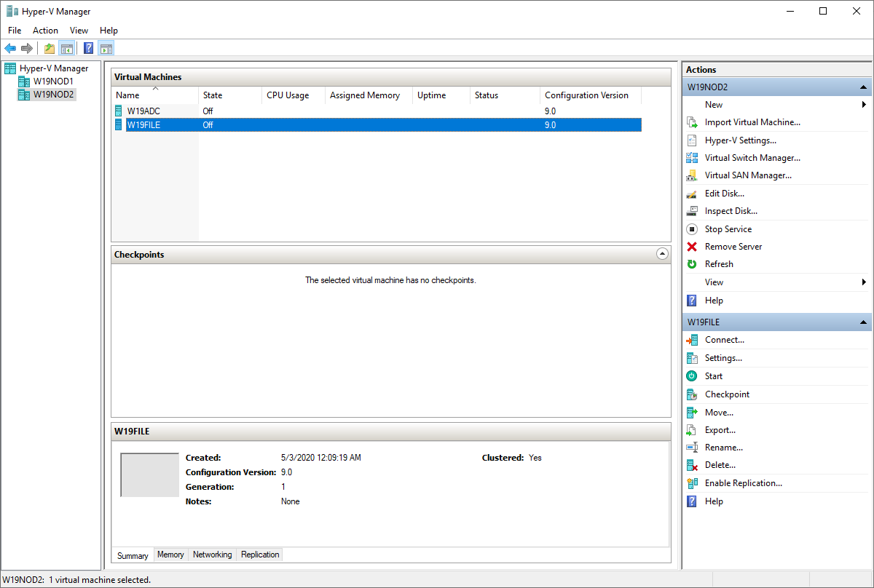Viewport: 874px width, 588px height.
Task: Click the green Start power icon
Action: tap(692, 376)
